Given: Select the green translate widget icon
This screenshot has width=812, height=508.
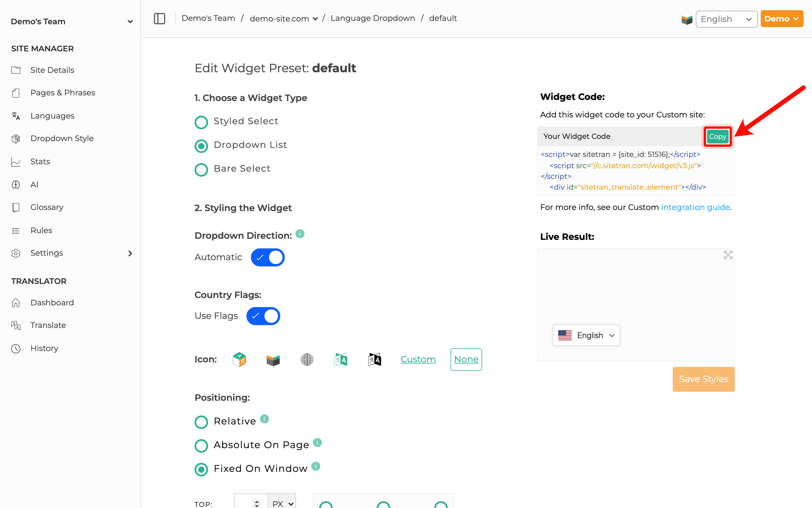Looking at the screenshot, I should (x=341, y=360).
